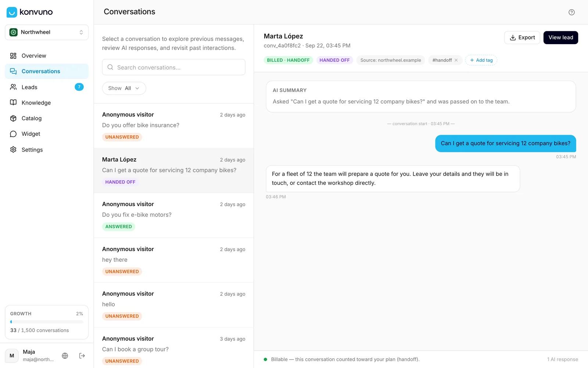Open the 'Do you offer bike insurance?' conversation
Screen dimensions: 588x368
(174, 126)
